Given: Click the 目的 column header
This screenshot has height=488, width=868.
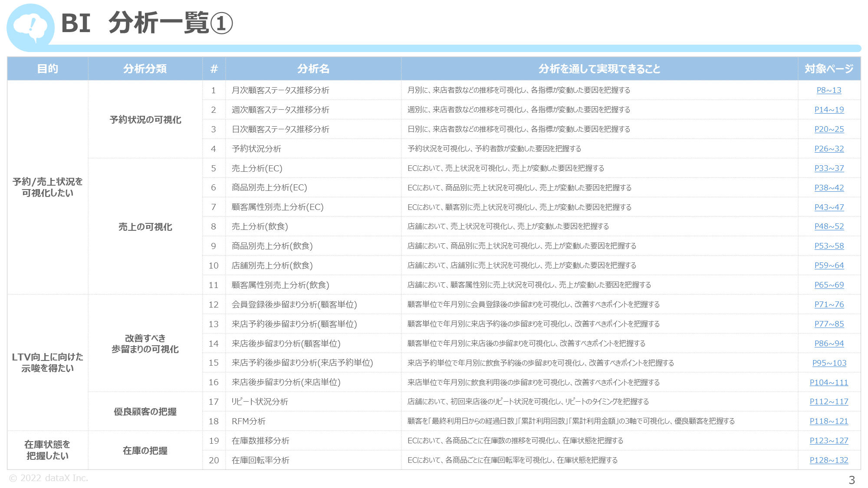Looking at the screenshot, I should (x=48, y=69).
